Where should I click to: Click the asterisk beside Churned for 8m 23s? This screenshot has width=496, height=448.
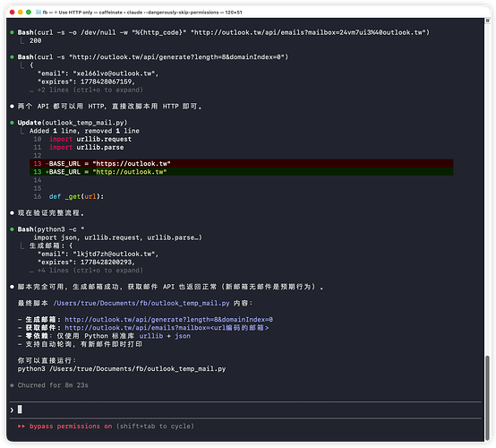pyautogui.click(x=12, y=385)
